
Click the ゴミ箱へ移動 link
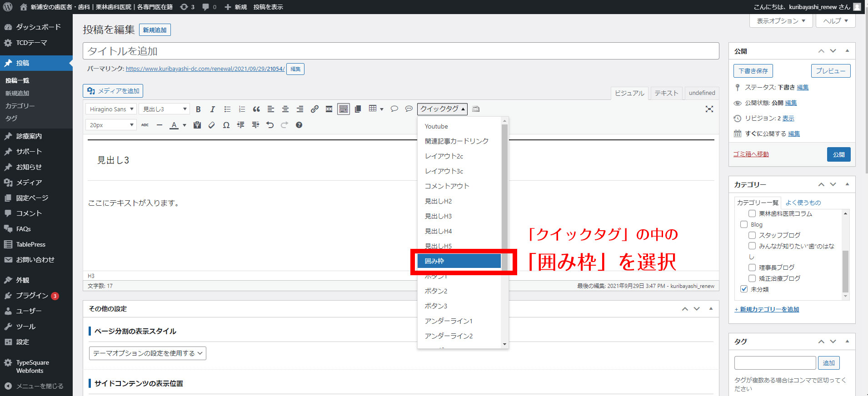pyautogui.click(x=751, y=154)
